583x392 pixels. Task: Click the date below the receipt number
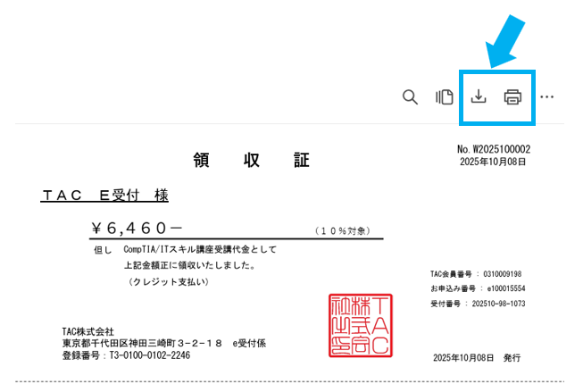(493, 162)
